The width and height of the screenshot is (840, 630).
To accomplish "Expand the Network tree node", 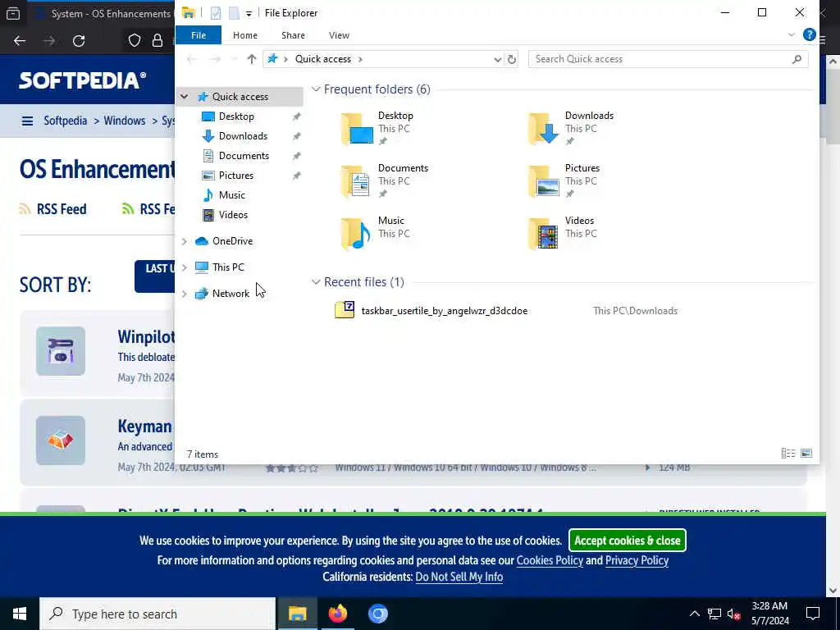I will pos(185,294).
